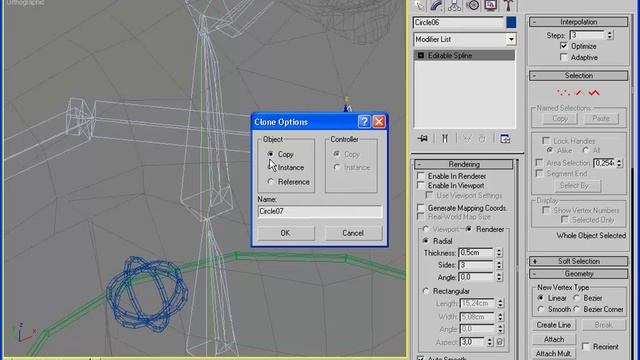Collapse the Selection rollout
The image size is (640, 360).
click(x=578, y=76)
